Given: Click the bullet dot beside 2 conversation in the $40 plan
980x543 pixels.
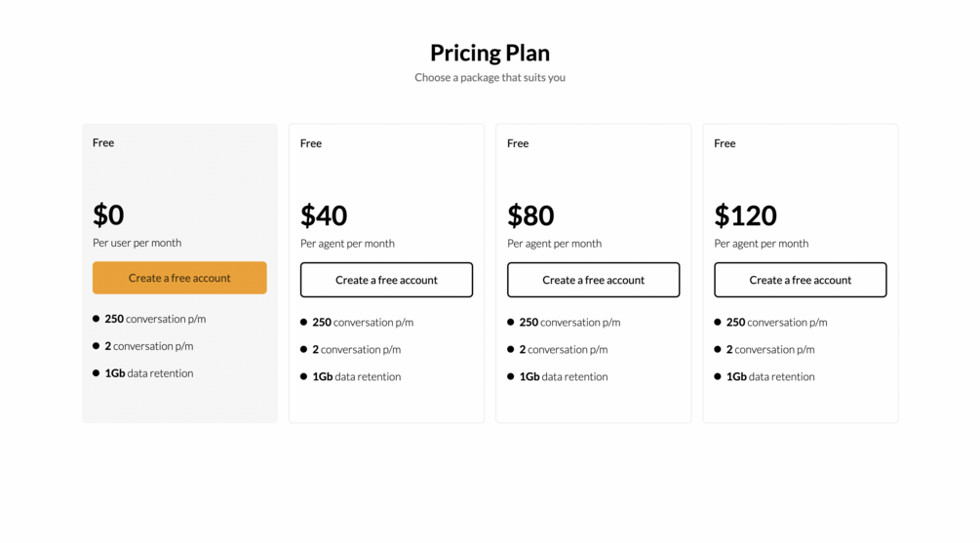Looking at the screenshot, I should (x=304, y=349).
